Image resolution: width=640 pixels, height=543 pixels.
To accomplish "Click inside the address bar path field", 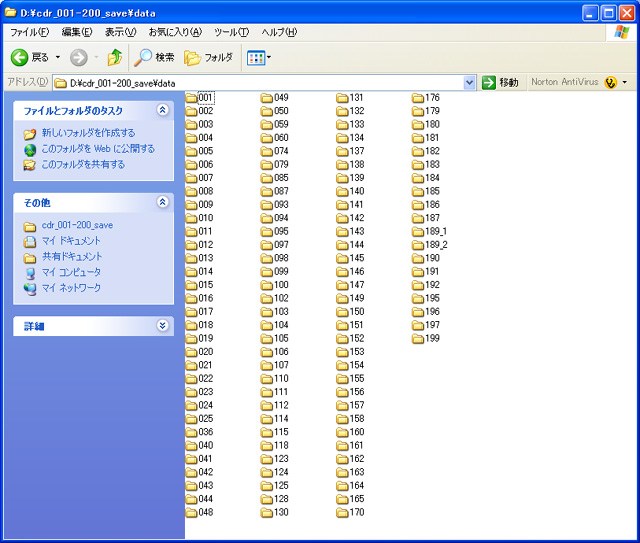I will (260, 82).
